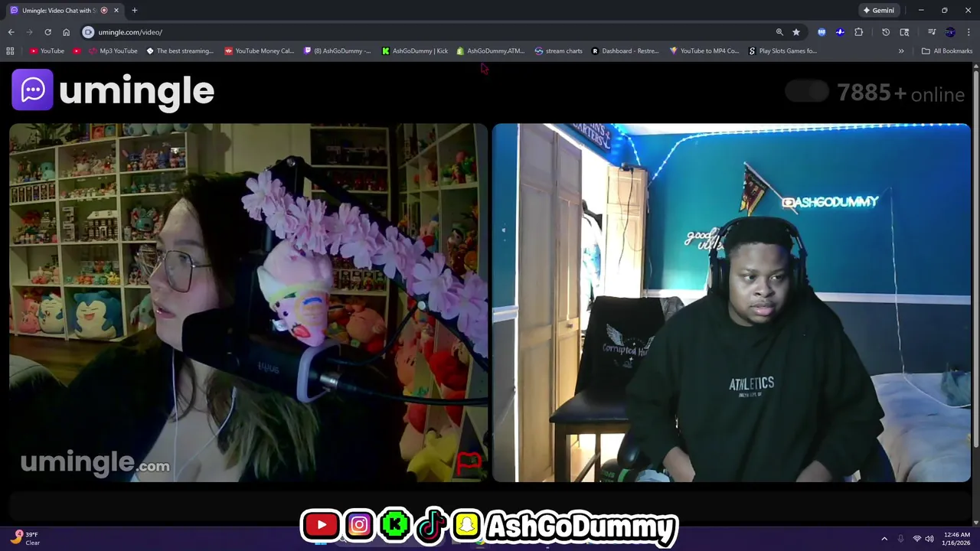
Task: Open the Gemini button in title bar
Action: coord(879,10)
